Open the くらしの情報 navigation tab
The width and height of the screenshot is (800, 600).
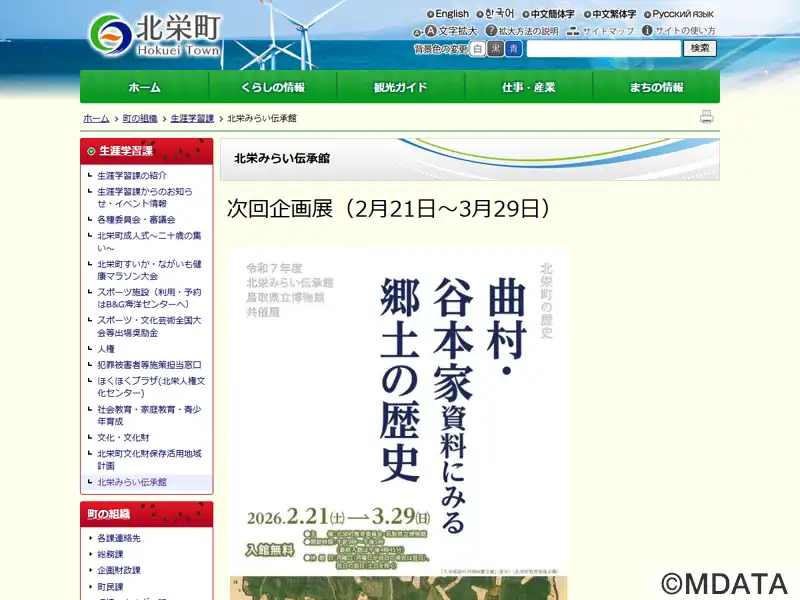(x=273, y=87)
